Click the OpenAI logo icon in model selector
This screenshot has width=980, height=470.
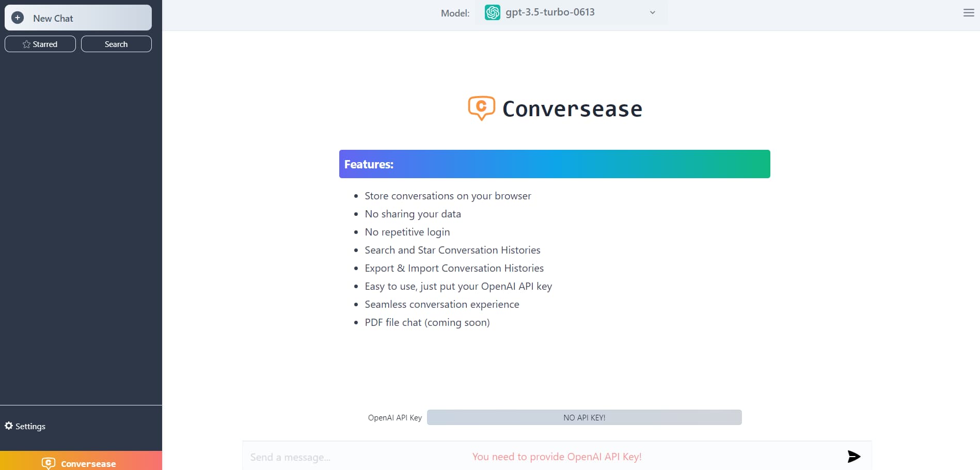tap(493, 12)
